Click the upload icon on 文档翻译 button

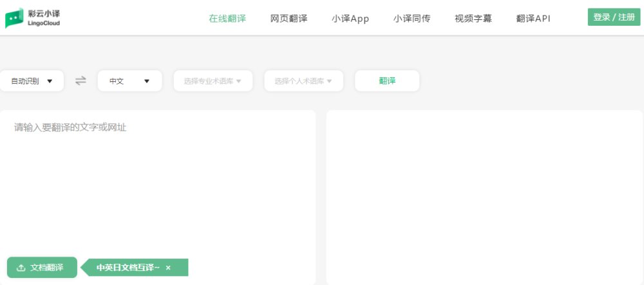(21, 268)
